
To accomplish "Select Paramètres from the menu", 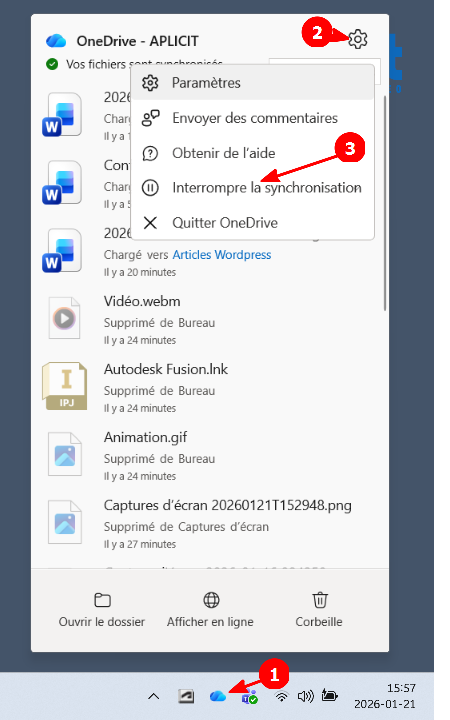I will (x=252, y=83).
